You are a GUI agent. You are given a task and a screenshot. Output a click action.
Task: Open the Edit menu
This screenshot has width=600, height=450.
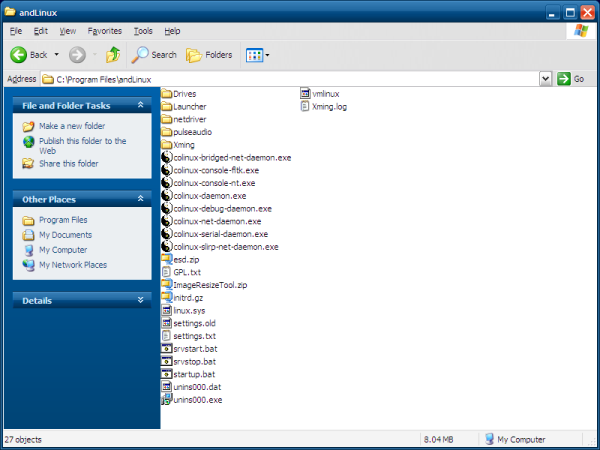(x=41, y=31)
